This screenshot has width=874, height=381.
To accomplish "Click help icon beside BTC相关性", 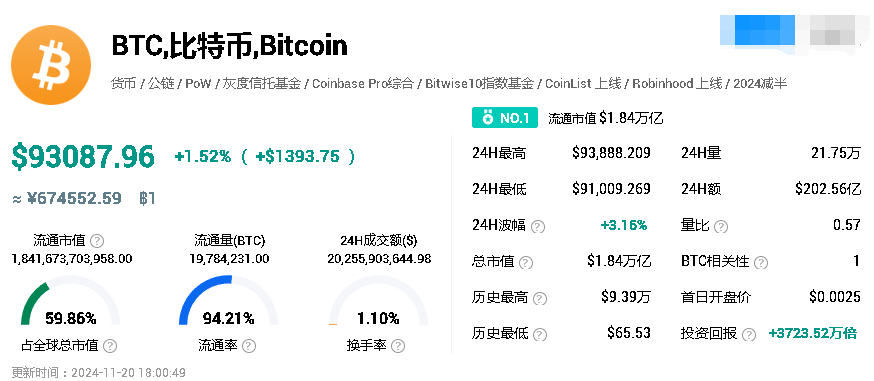I will pyautogui.click(x=761, y=262).
